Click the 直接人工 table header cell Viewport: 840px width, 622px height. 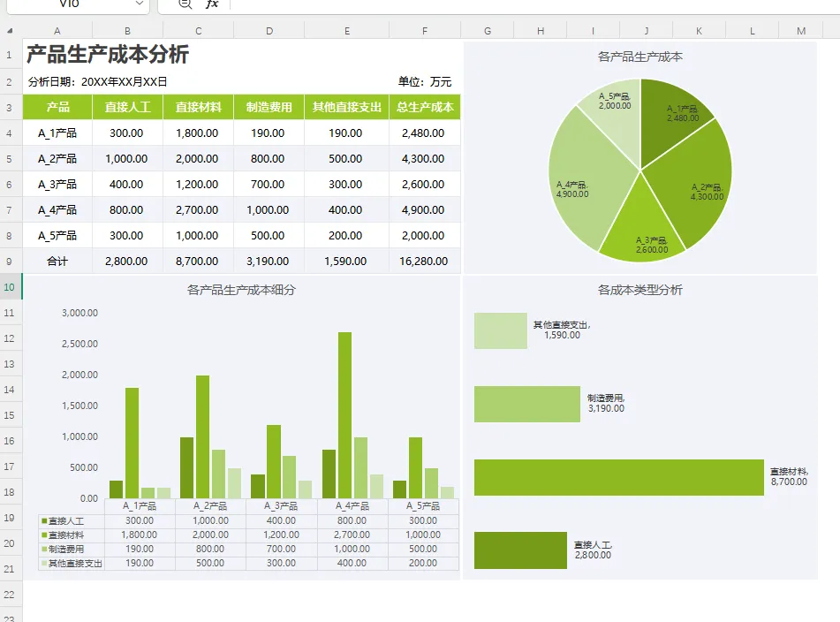coord(127,107)
